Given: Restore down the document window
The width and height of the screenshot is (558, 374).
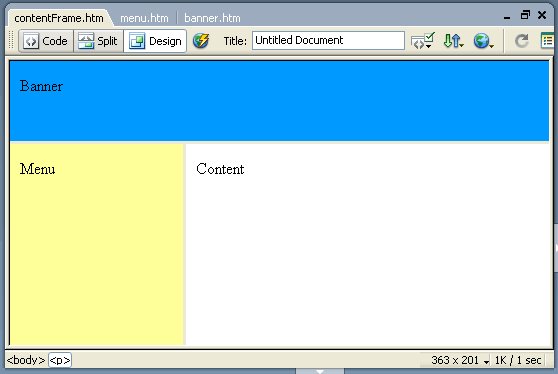Looking at the screenshot, I should [525, 15].
